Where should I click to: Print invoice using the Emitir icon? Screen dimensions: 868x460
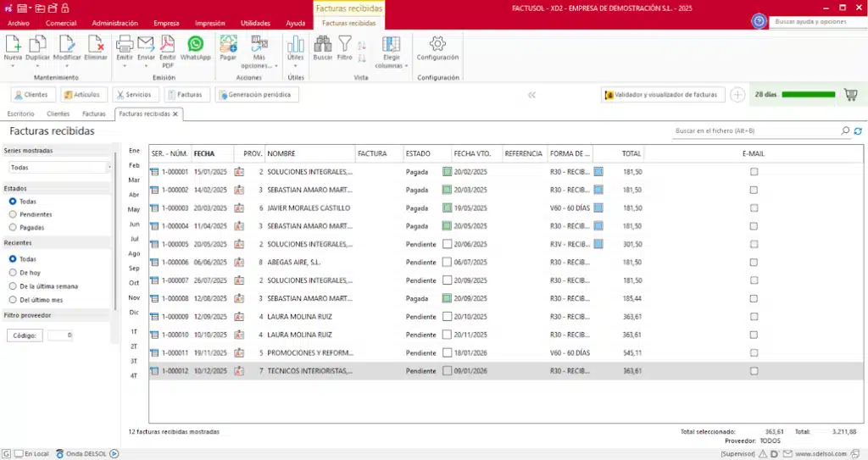point(125,44)
